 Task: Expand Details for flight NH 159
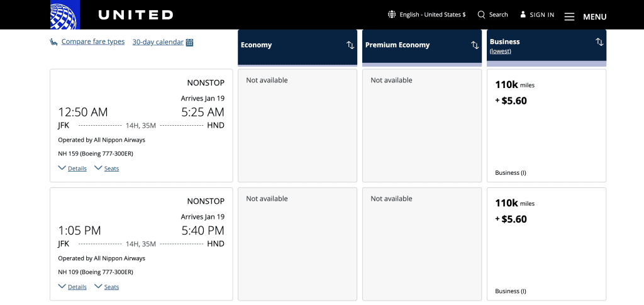pos(72,169)
